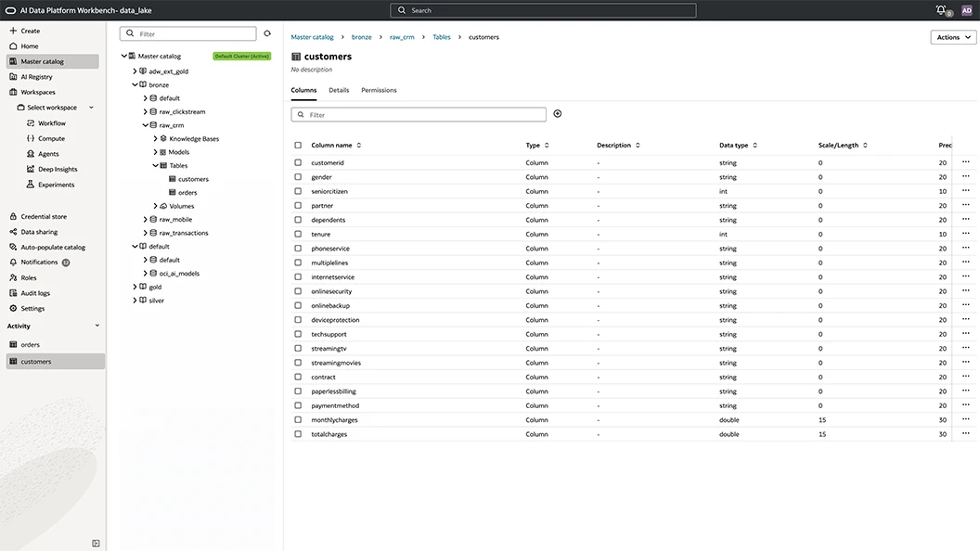Open Compute in sidebar
This screenshot has width=980, height=551.
tap(45, 139)
